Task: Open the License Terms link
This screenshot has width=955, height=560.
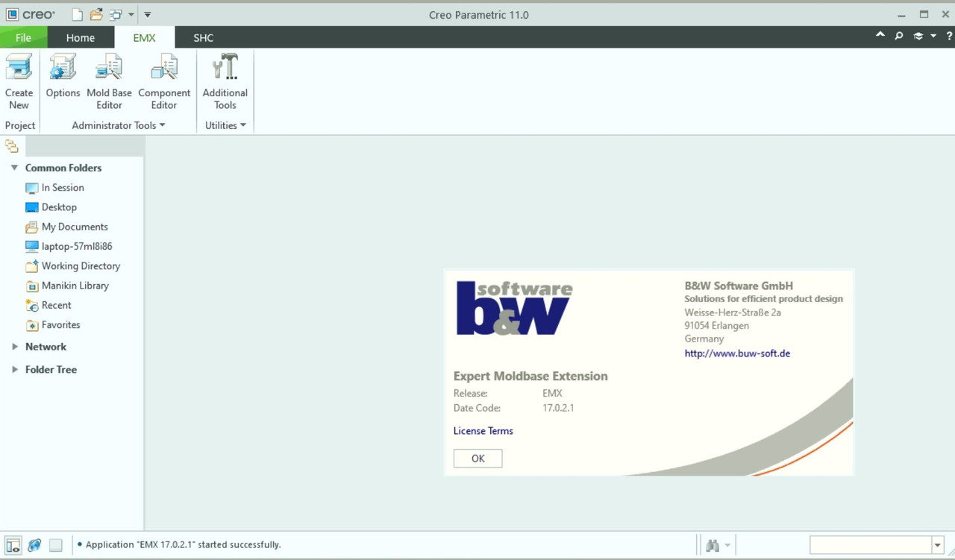Action: [483, 431]
